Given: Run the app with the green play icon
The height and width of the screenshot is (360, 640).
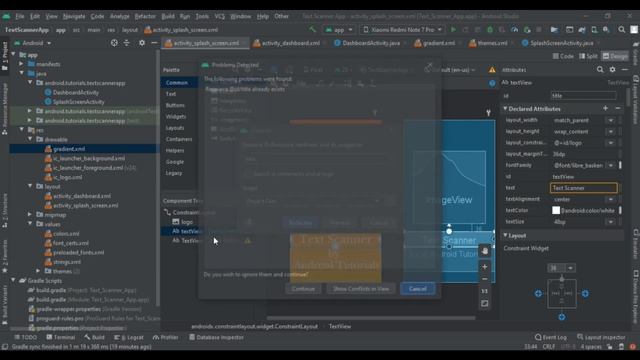Looking at the screenshot, I should point(453,30).
